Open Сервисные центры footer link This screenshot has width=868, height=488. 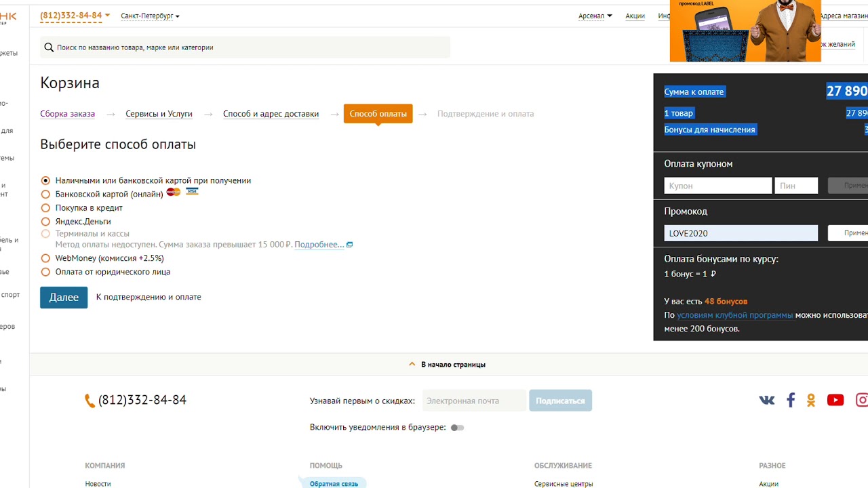(x=564, y=483)
